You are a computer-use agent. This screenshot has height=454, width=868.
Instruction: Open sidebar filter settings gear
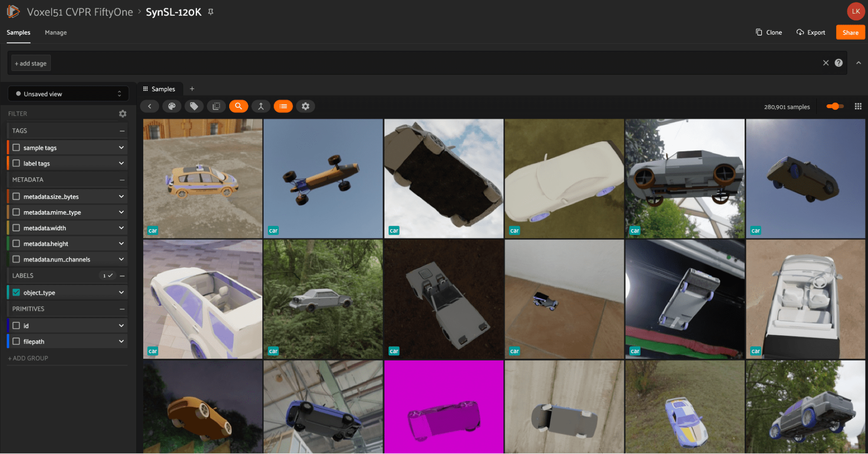[x=122, y=113]
